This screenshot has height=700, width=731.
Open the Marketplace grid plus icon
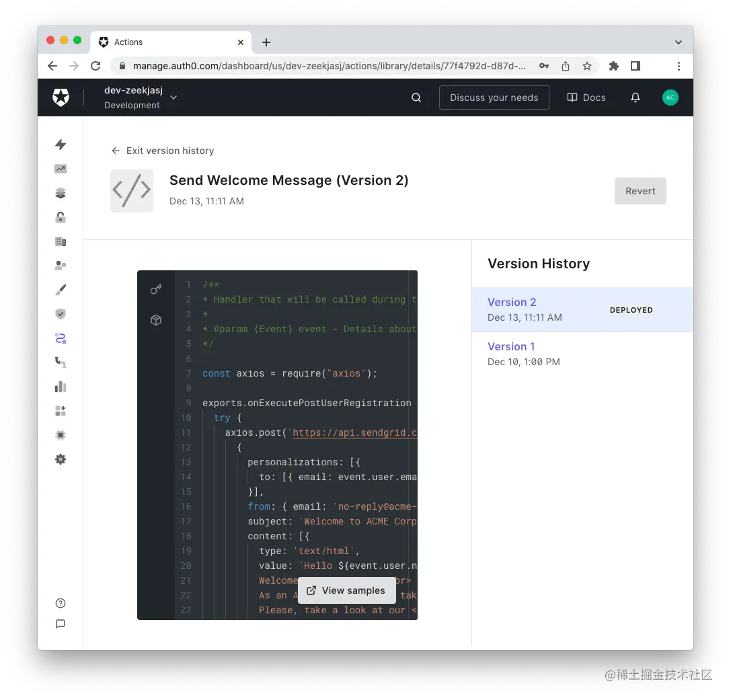pos(61,411)
